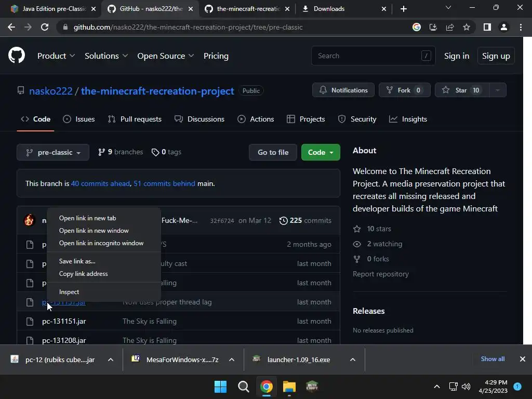Open Windows taskbar search
The height and width of the screenshot is (399, 532).
pos(243,387)
